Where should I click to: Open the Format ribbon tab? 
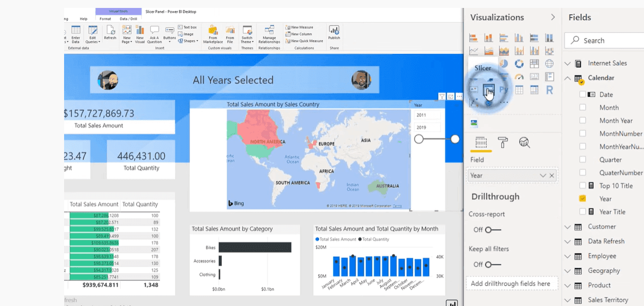tap(105, 19)
